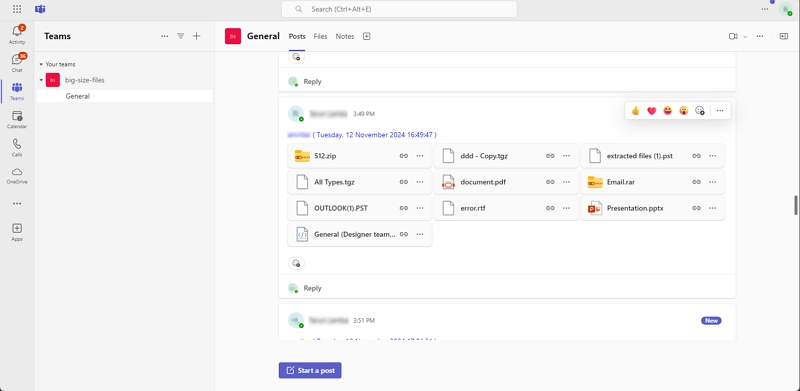Collapse the Your teams section
This screenshot has width=800, height=391.
coord(41,64)
